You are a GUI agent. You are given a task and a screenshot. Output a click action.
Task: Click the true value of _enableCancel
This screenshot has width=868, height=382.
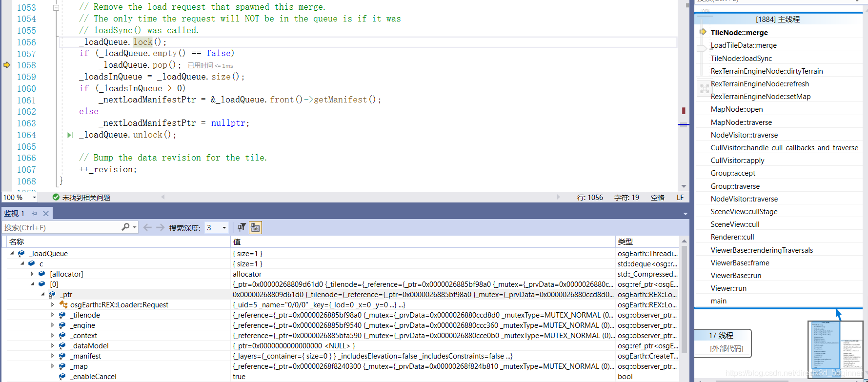[239, 377]
